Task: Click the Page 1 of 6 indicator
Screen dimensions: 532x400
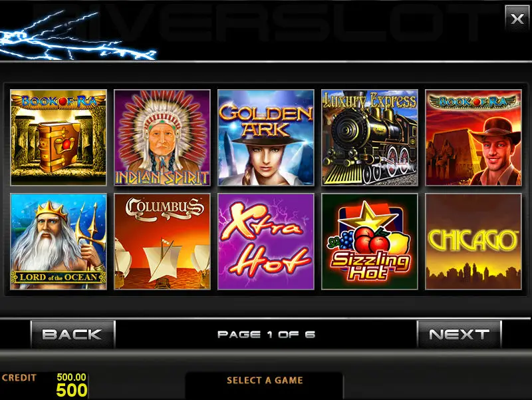Action: pyautogui.click(x=267, y=335)
